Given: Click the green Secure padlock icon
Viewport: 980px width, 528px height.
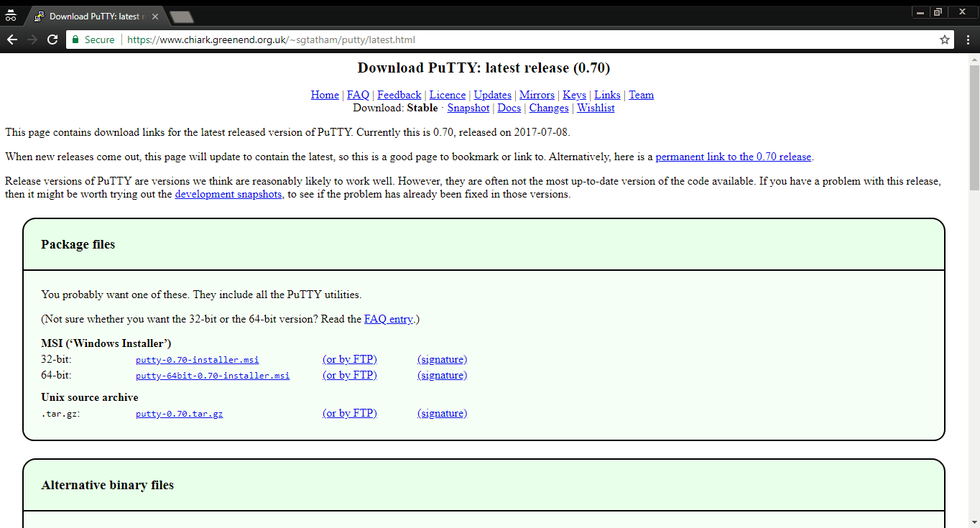Looking at the screenshot, I should click(75, 40).
